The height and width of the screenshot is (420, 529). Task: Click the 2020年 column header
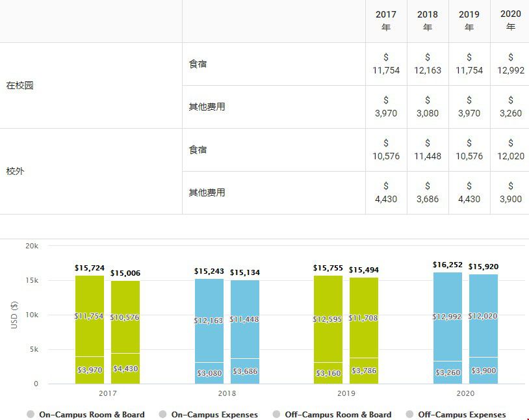point(510,21)
